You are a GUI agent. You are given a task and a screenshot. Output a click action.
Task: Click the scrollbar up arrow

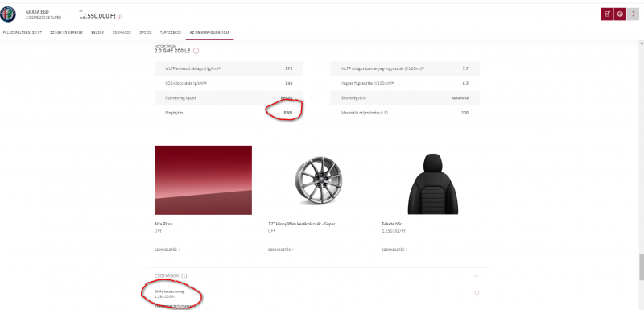(641, 43)
